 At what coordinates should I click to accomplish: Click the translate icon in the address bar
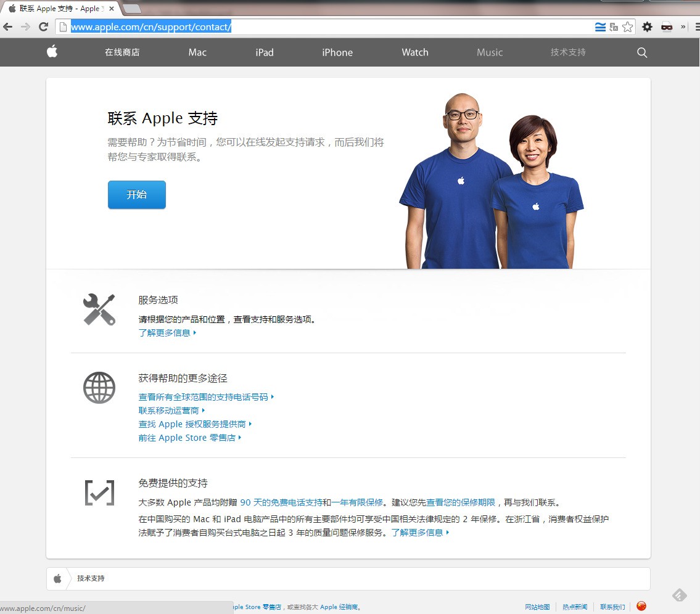tap(613, 27)
